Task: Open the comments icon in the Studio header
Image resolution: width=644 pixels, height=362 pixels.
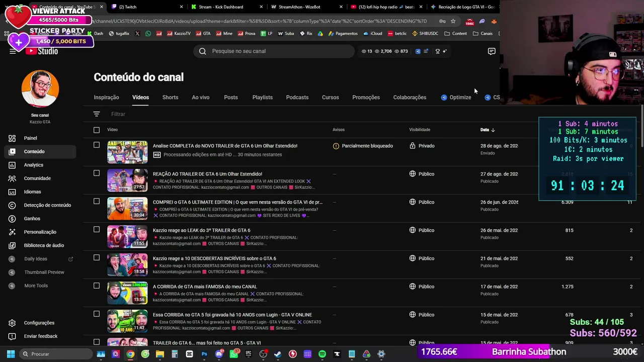Action: (492, 51)
